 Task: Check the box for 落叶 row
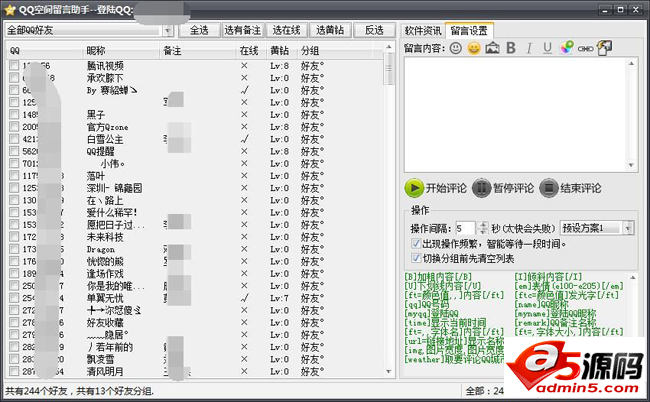(x=14, y=175)
